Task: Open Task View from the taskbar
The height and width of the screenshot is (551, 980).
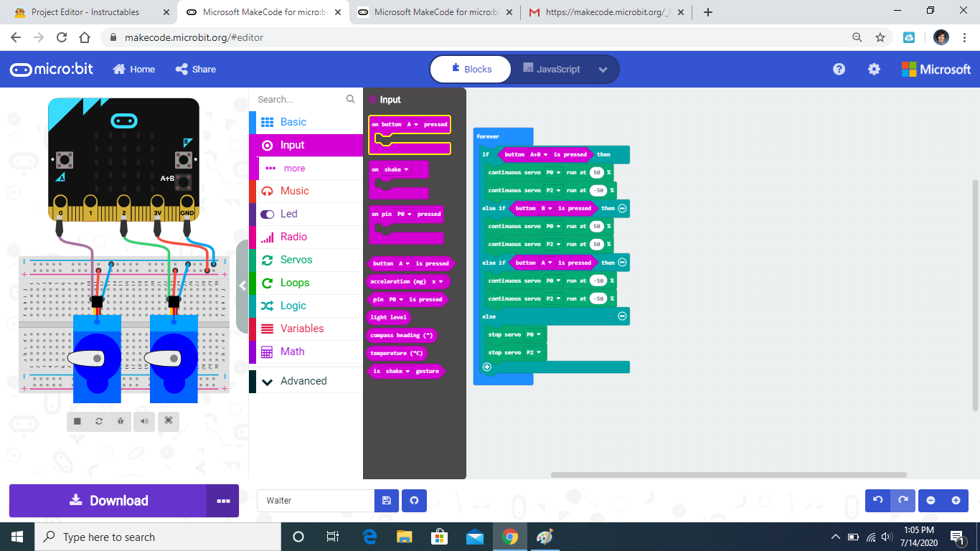Action: (333, 537)
